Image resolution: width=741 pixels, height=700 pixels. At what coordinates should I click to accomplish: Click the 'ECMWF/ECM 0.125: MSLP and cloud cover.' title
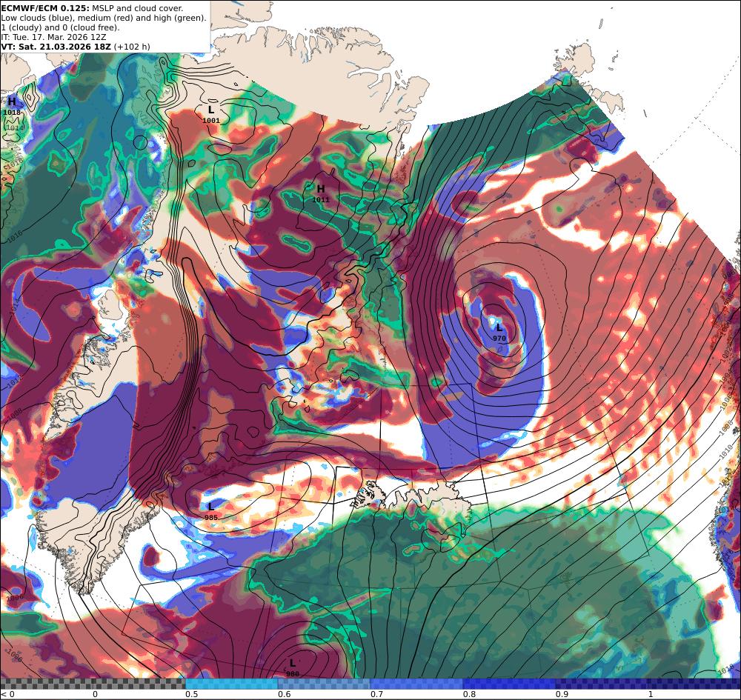(x=92, y=8)
